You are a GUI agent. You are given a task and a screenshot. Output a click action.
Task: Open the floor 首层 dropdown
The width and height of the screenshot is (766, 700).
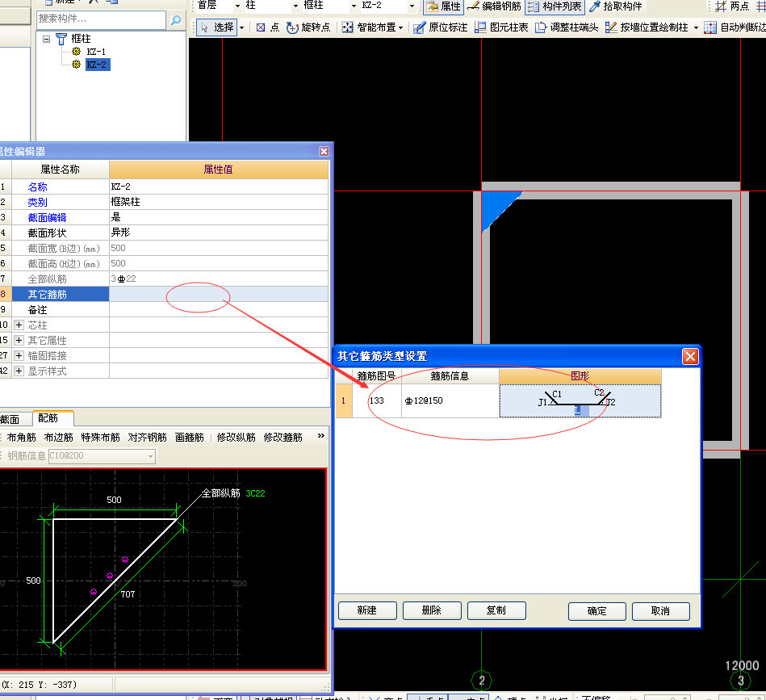click(237, 6)
